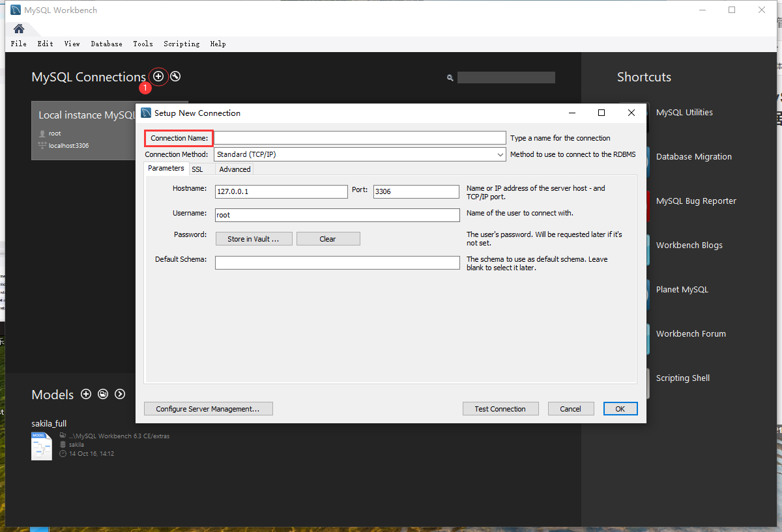782x532 pixels.
Task: Open the Database menu
Action: [107, 44]
